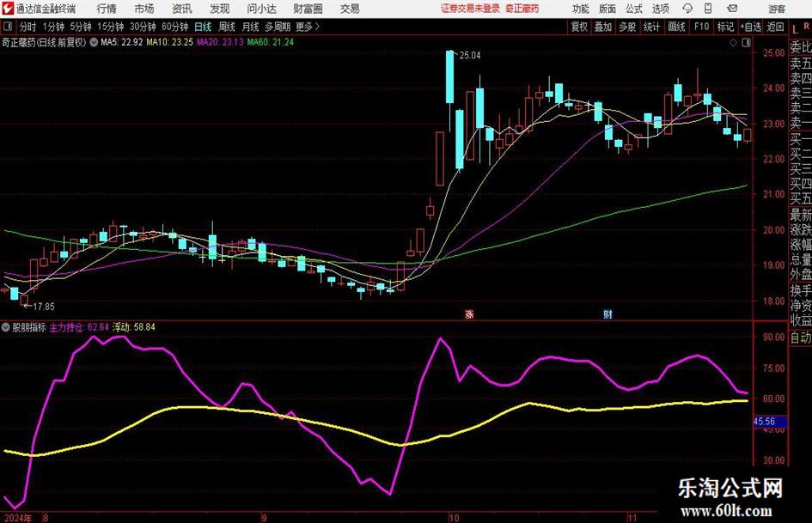This screenshot has width=812, height=523.
Task: Switch to the 30分钟 period
Action: point(143,27)
